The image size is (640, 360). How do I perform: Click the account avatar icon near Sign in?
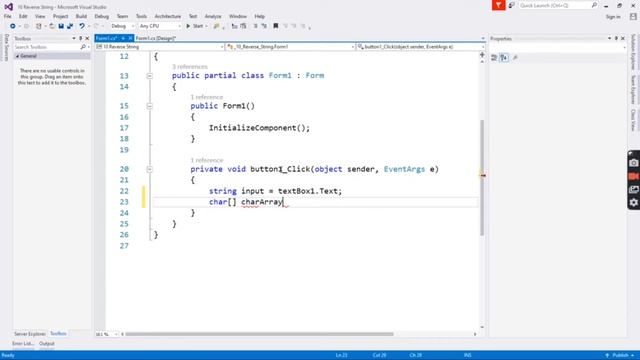point(633,16)
